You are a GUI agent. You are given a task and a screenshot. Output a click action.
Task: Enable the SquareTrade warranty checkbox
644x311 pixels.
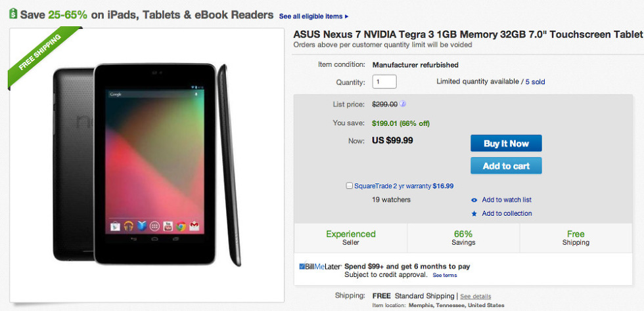coord(350,186)
